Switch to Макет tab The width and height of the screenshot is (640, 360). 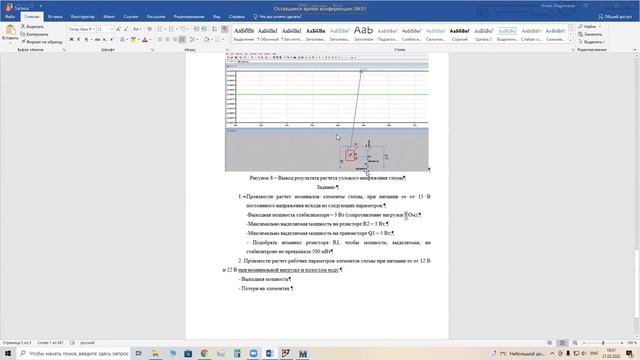(109, 17)
